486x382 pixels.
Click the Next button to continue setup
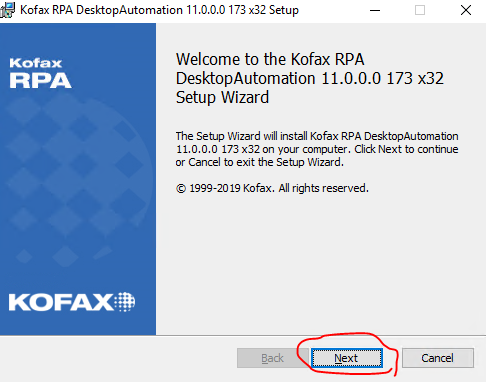[347, 358]
